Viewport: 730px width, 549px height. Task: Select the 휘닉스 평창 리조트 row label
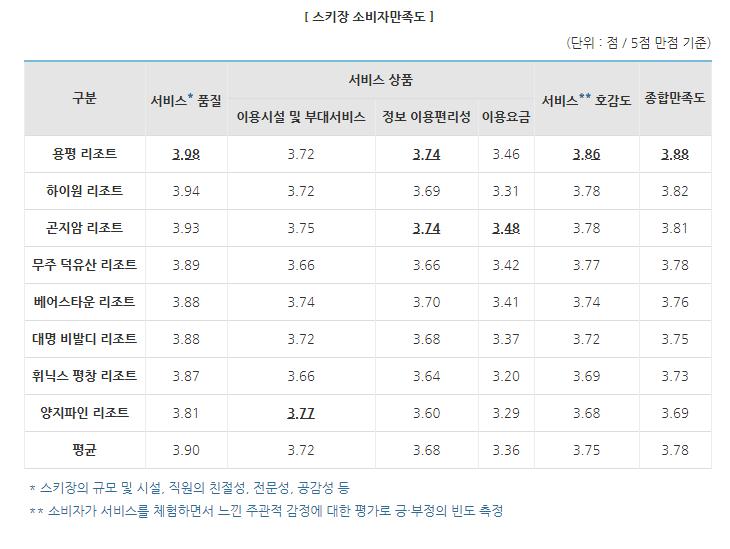84,376
